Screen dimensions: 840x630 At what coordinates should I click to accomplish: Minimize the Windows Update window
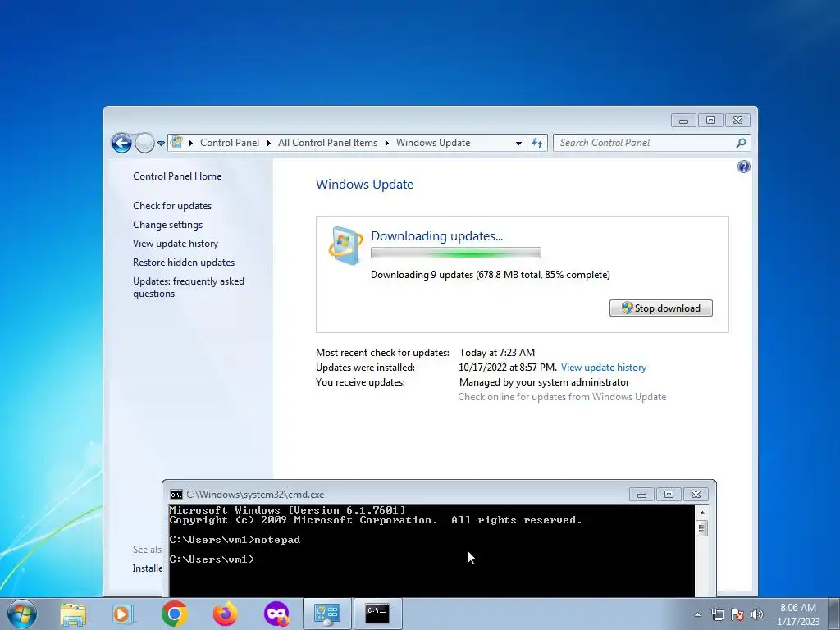click(x=683, y=121)
